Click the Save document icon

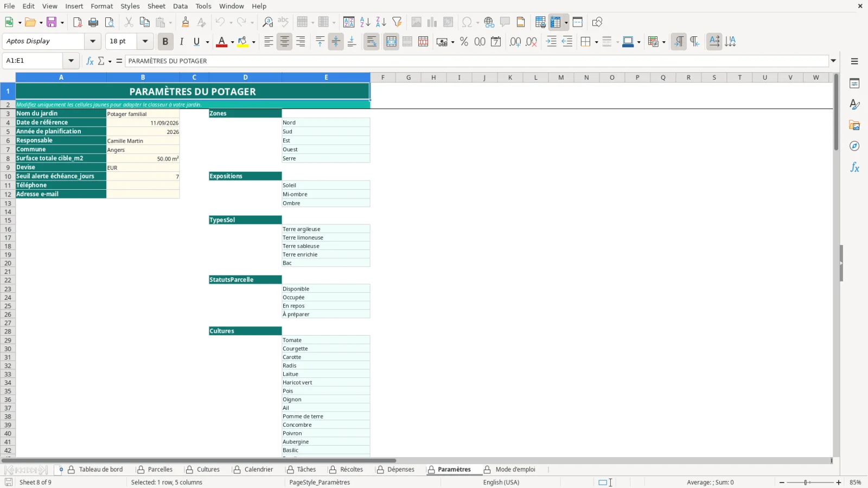(52, 22)
